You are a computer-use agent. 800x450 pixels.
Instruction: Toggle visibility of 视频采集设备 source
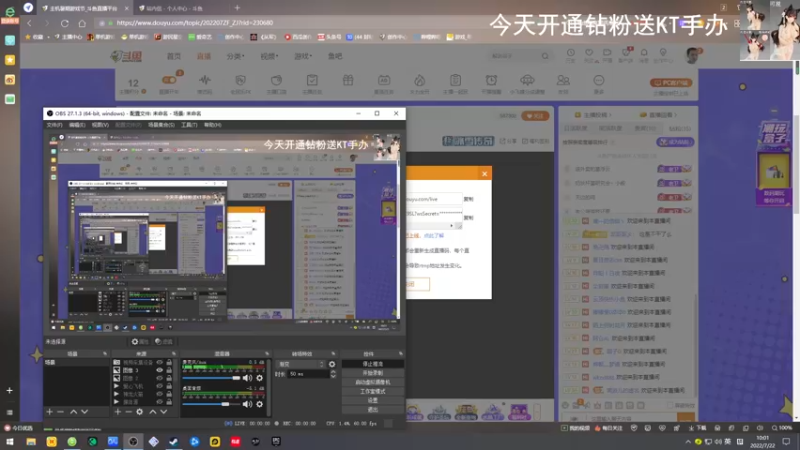[x=160, y=362]
